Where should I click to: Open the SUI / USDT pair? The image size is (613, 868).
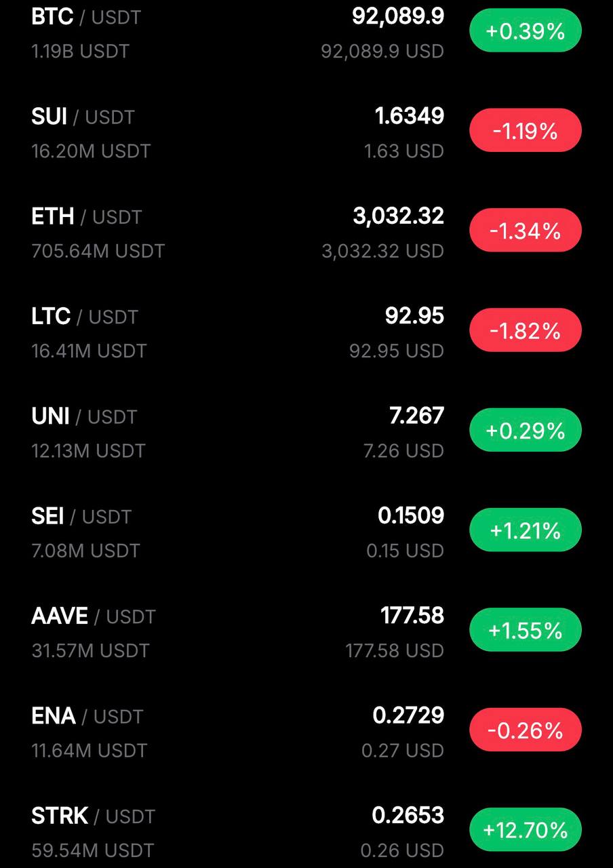click(83, 117)
